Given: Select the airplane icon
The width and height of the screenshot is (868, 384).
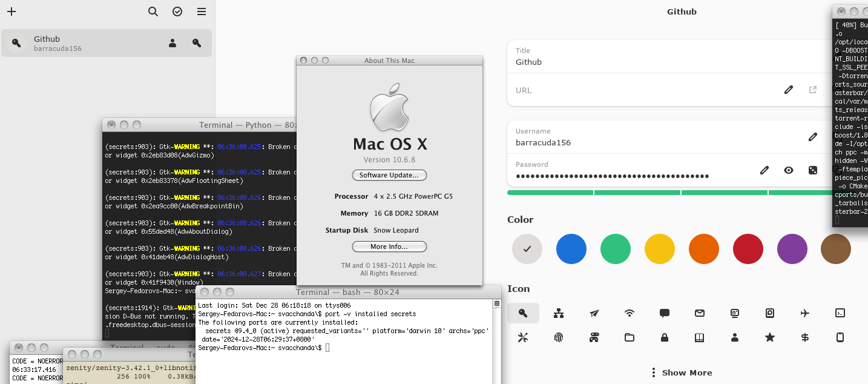Looking at the screenshot, I should tap(805, 313).
